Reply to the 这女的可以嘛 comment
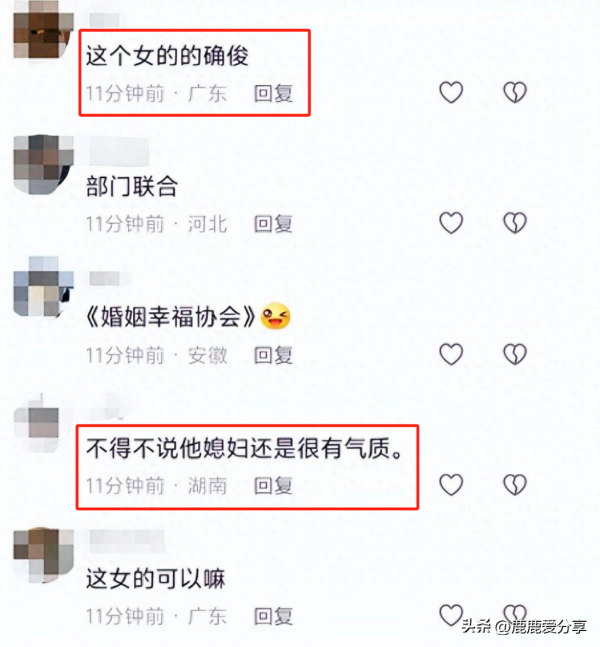 pyautogui.click(x=273, y=616)
